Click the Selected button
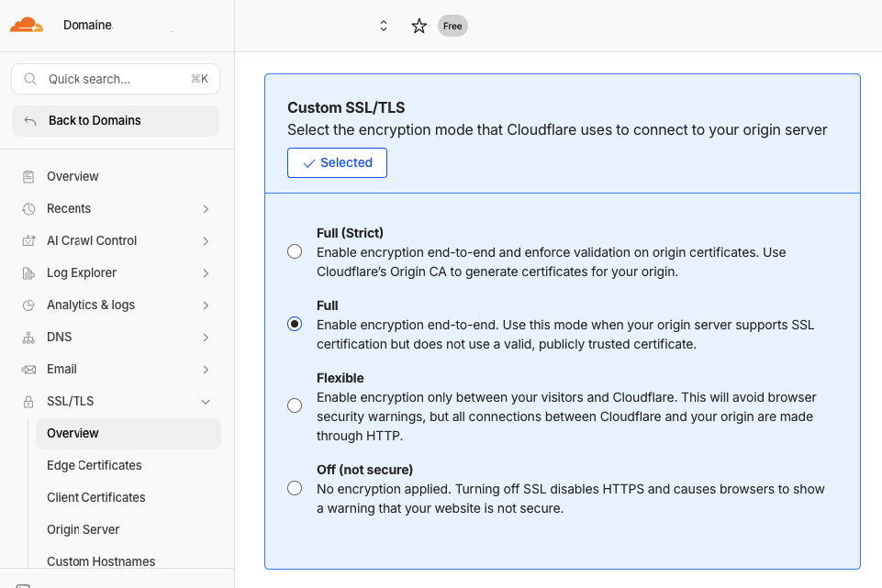 coord(337,163)
